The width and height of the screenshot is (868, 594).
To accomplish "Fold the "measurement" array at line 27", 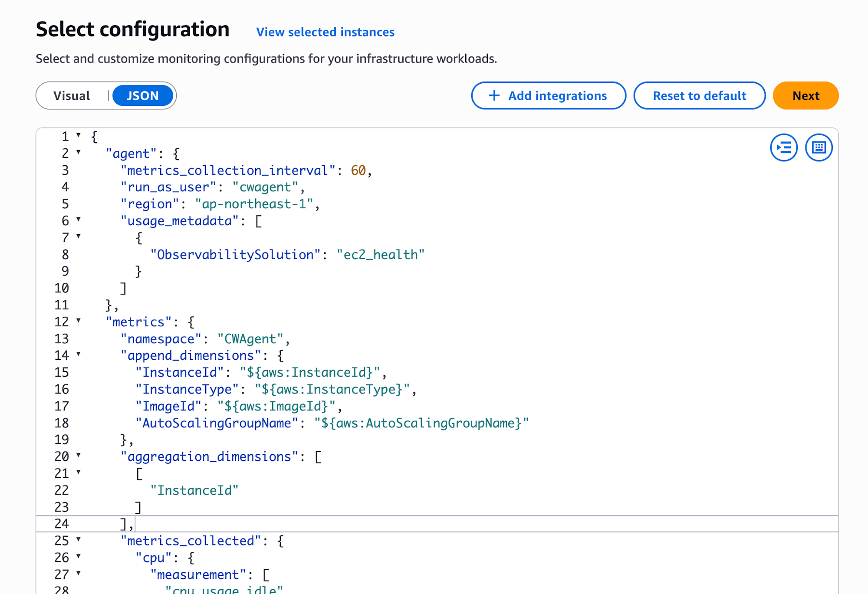I will pos(79,573).
